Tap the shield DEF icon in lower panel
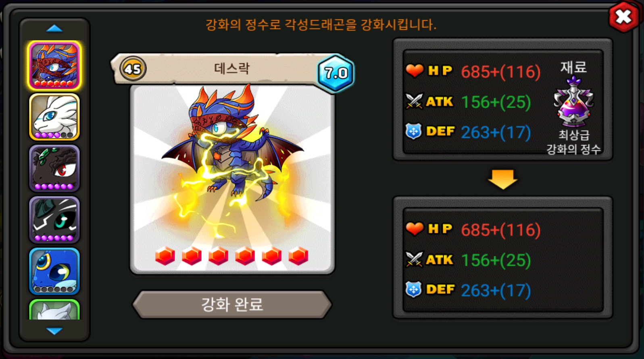Screen dimensions: 644x359 pos(414,289)
